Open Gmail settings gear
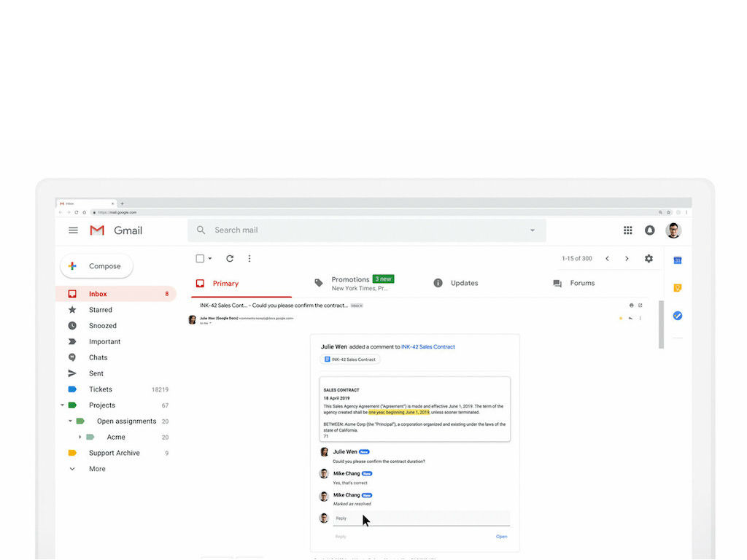The width and height of the screenshot is (747, 560). point(649,258)
